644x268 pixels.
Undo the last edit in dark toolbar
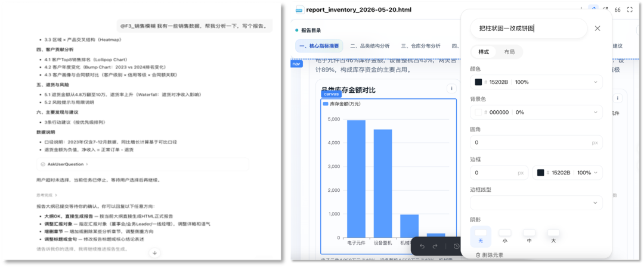(422, 246)
